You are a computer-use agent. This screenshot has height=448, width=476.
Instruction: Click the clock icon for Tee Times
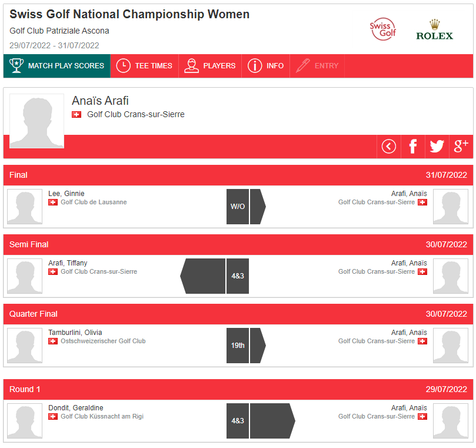[123, 65]
